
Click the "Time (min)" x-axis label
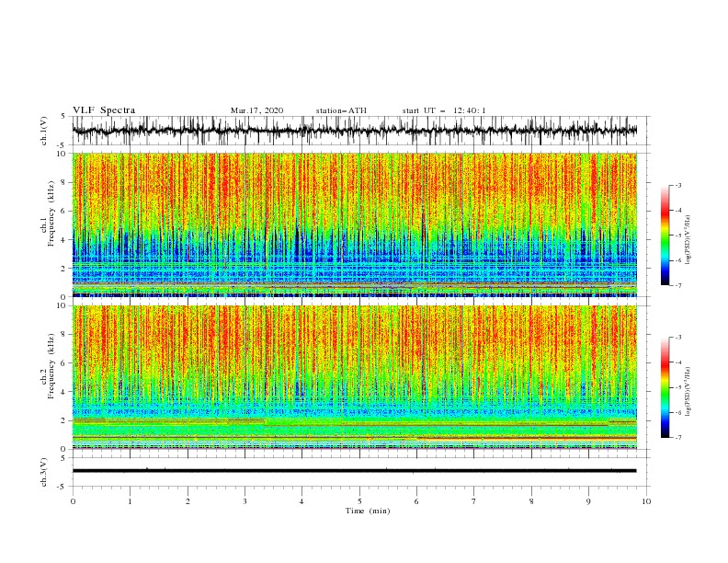(x=368, y=511)
